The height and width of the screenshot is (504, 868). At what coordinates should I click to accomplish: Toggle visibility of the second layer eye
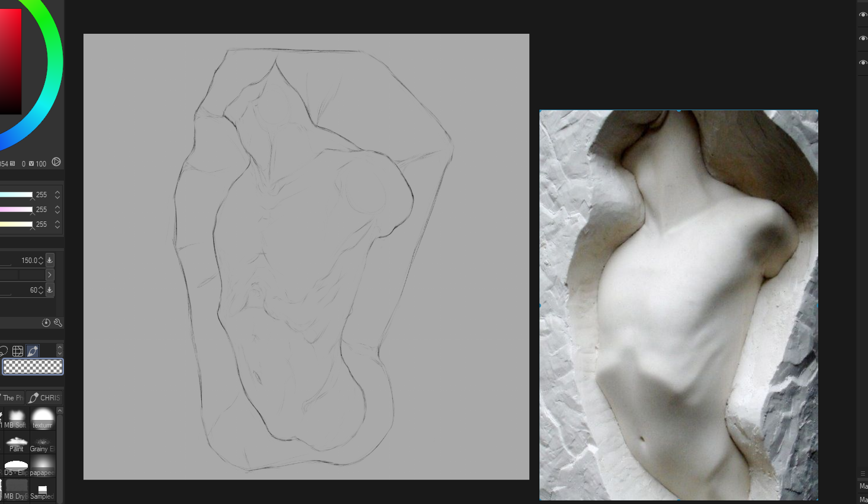coord(863,38)
